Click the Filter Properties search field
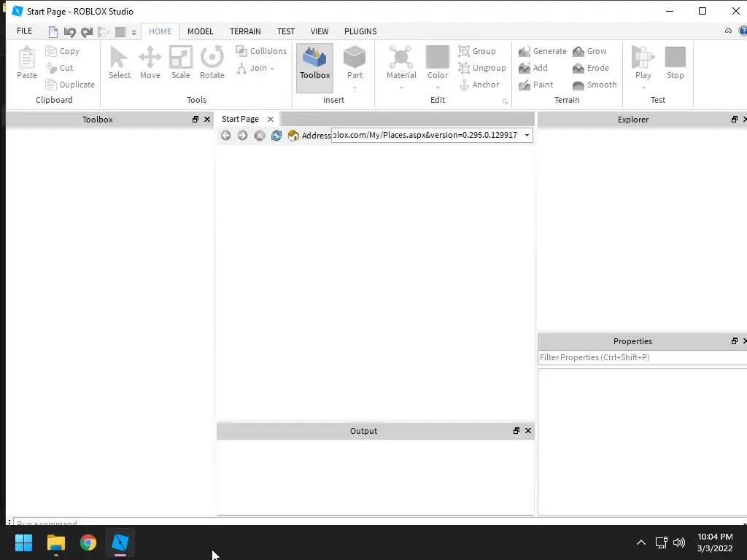The width and height of the screenshot is (747, 560). click(x=642, y=357)
